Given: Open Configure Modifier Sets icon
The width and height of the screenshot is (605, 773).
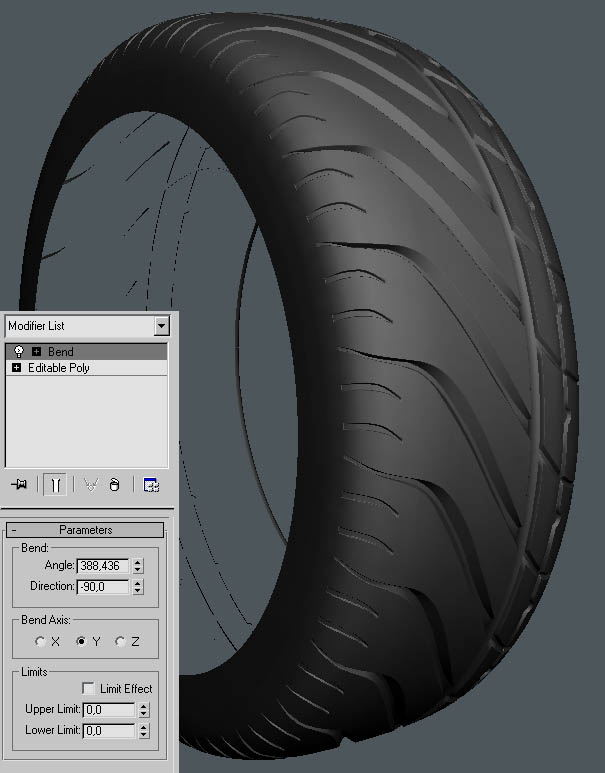Looking at the screenshot, I should [150, 485].
